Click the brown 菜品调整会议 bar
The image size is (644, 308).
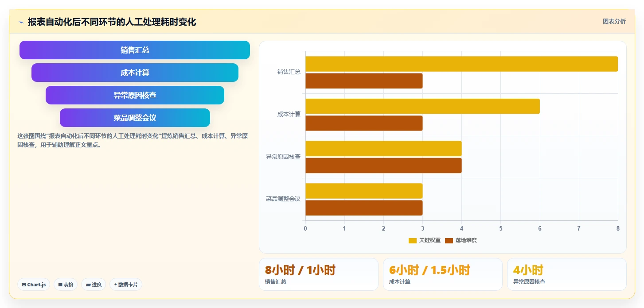(364, 208)
